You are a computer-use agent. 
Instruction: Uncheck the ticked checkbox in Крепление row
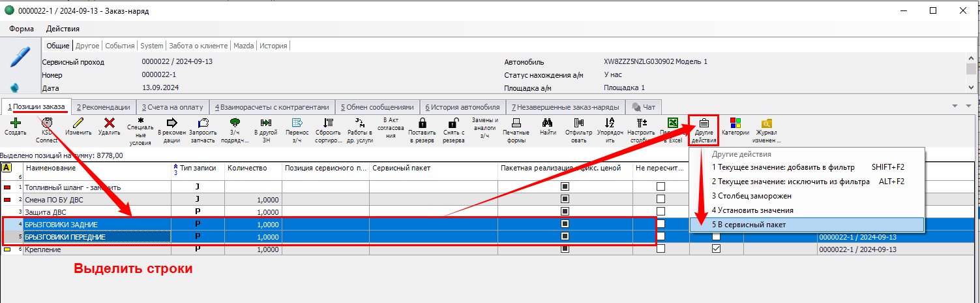coord(717,249)
